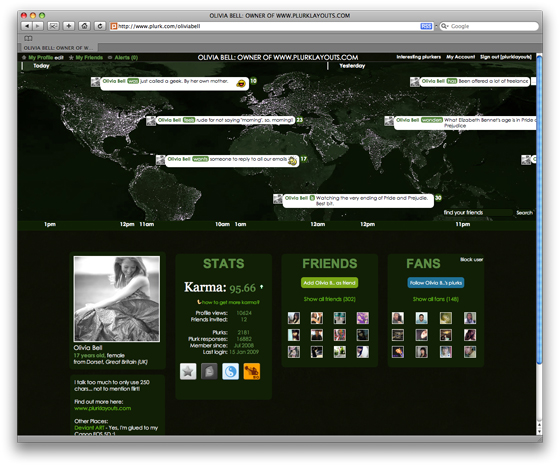Open the plurk about Pride and Prejudice ending
Image resolution: width=560 pixels, height=466 pixels.
pos(358,201)
